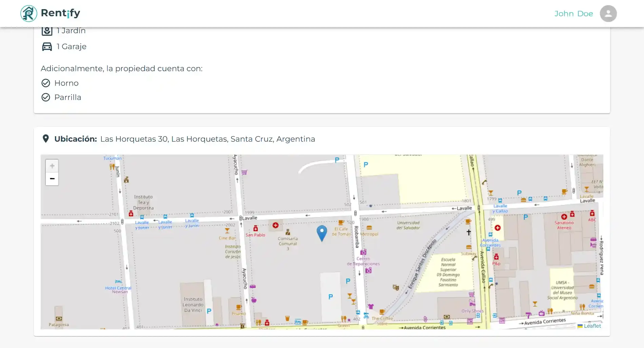Click the Hotel Central Newsan map icon
644x348 pixels.
click(x=118, y=282)
